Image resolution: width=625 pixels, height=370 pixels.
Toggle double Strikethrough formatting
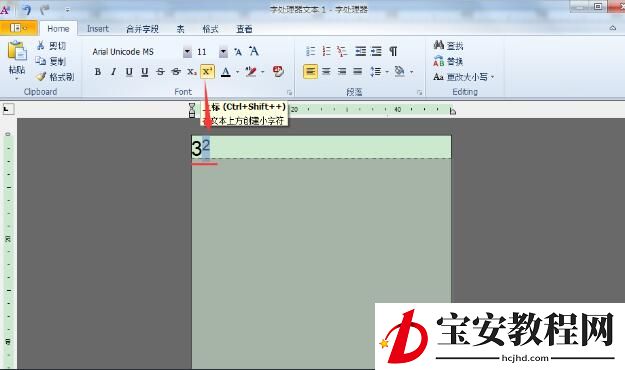point(176,72)
